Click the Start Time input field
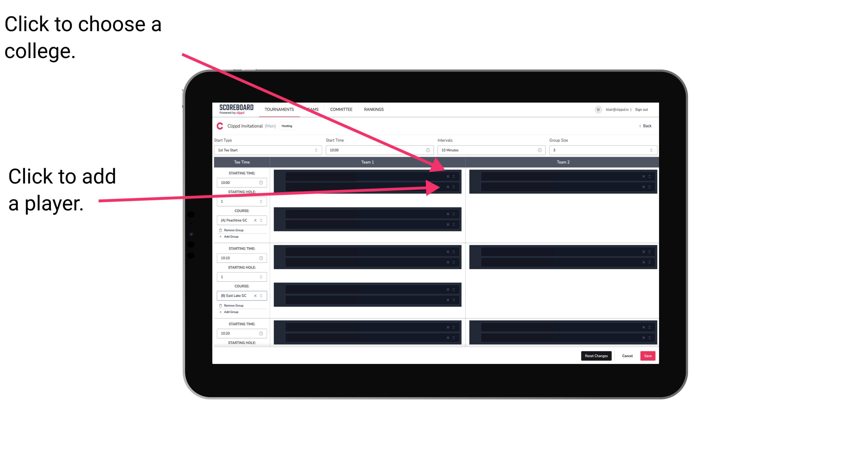This screenshot has width=868, height=467. click(x=379, y=150)
